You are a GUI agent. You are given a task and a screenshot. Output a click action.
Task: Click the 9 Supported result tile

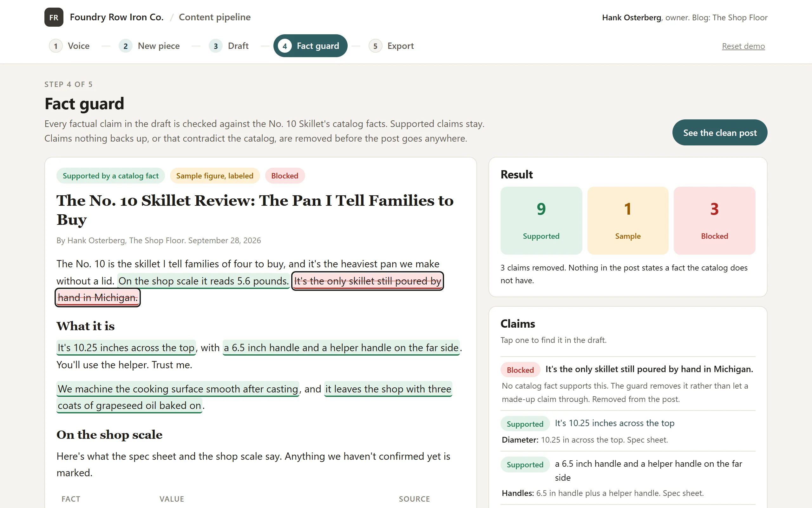(541, 220)
